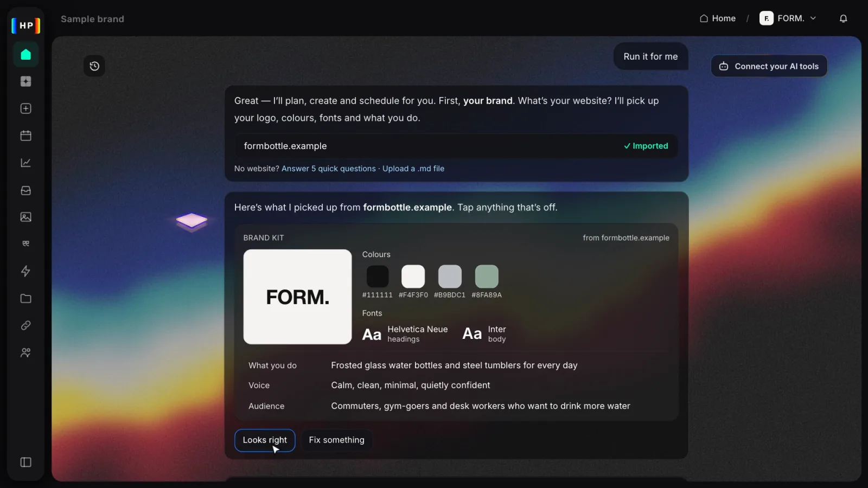Open the notifications bell

point(843,18)
